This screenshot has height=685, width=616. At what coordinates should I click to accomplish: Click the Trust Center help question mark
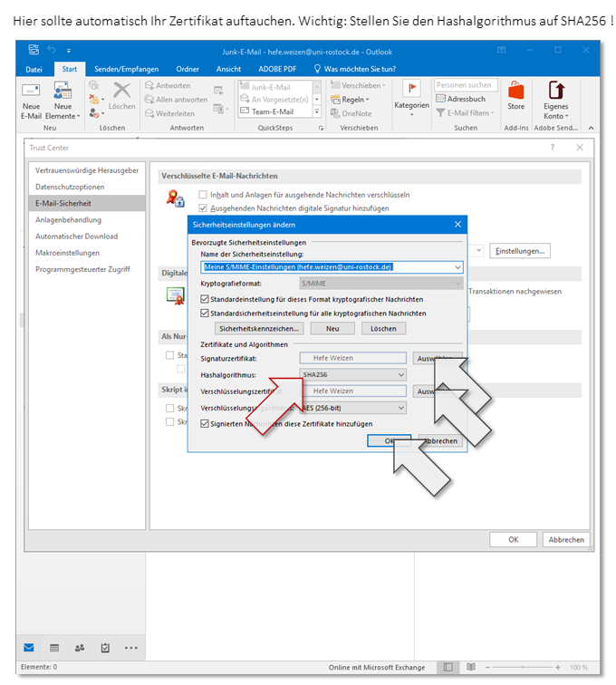point(553,148)
